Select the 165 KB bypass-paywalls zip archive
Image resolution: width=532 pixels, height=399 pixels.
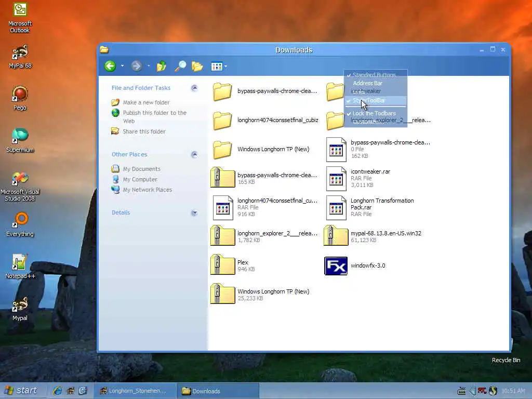pos(222,178)
